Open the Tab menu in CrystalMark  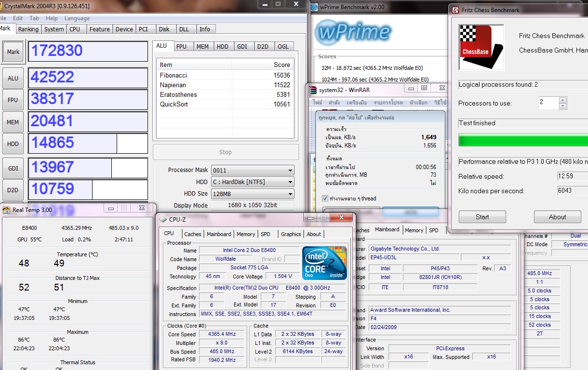click(34, 18)
